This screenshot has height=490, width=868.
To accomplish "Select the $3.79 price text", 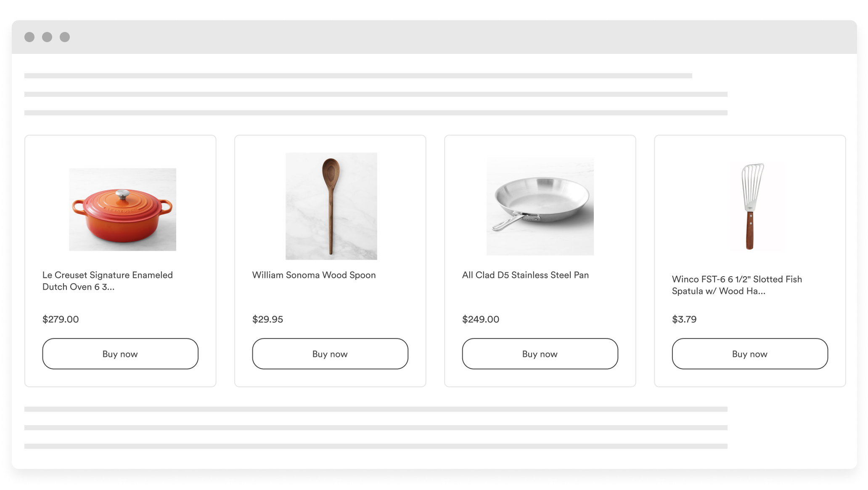I will click(x=684, y=319).
